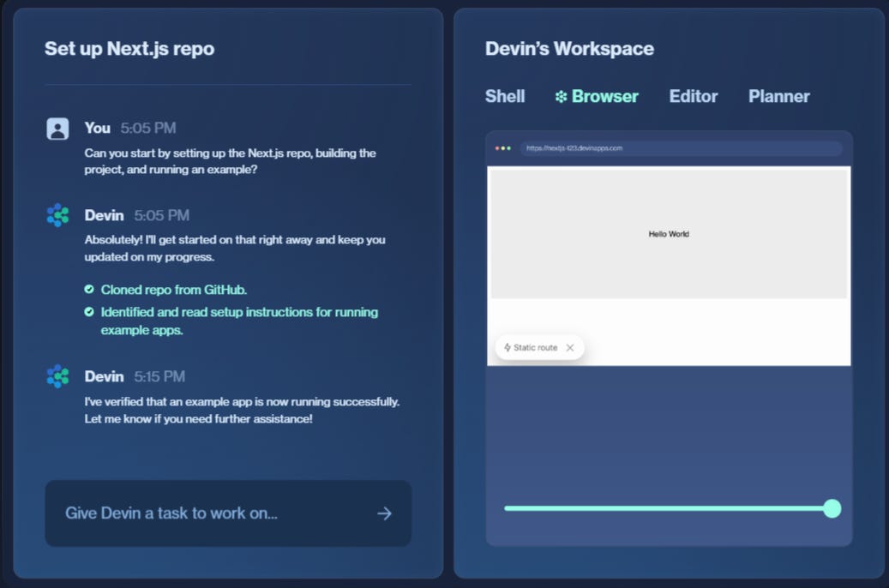
Task: Click the red dot in the browser window controls
Action: [x=496, y=148]
